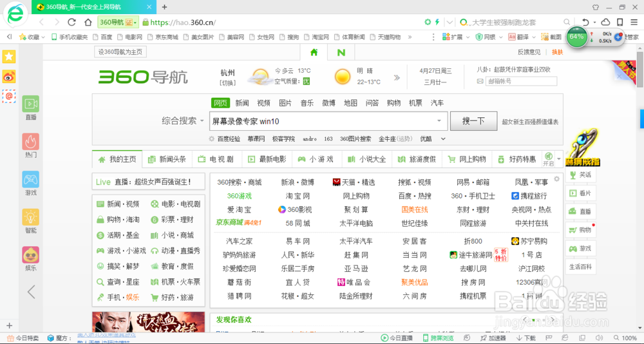This screenshot has height=344, width=644.
Task: Click the green N tab icon
Action: pos(341,52)
